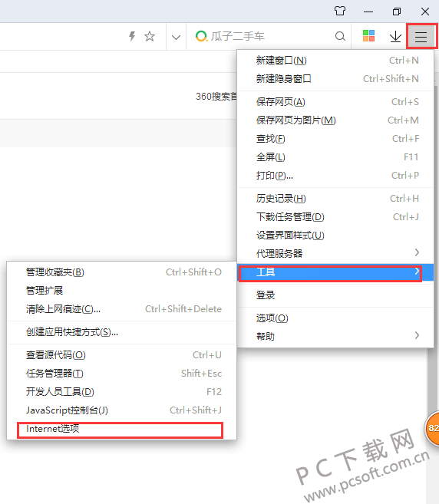439x504 pixels.
Task: Select 查看源代码(O)
Action: (121, 355)
